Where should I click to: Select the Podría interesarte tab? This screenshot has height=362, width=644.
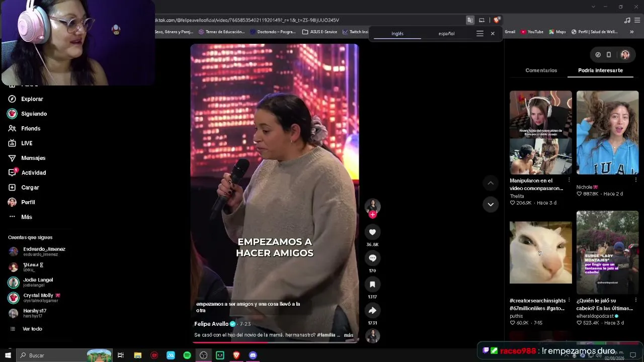pyautogui.click(x=600, y=70)
